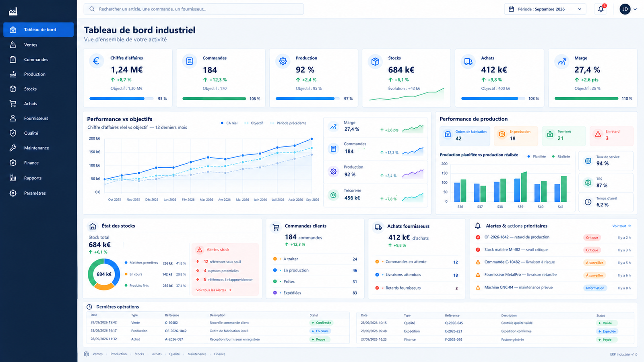Viewport: 644px width, 362px height.
Task: Click the Finance icon in sidebar
Action: tap(13, 163)
